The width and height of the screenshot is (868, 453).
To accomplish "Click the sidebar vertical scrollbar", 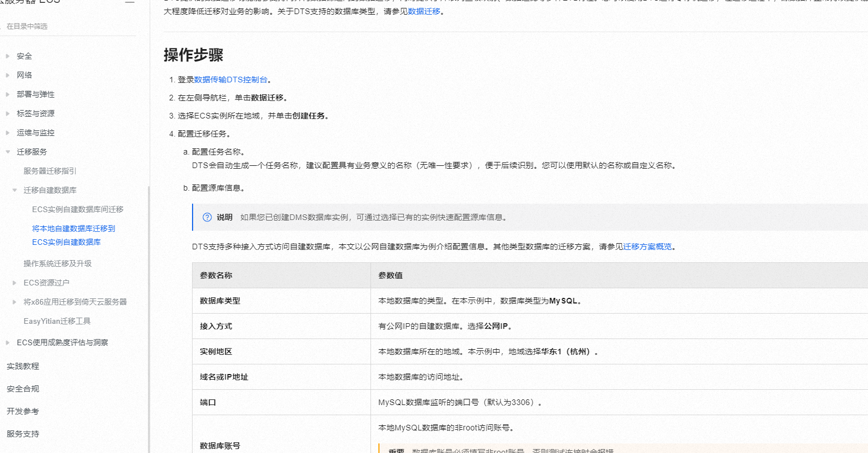I will click(149, 319).
